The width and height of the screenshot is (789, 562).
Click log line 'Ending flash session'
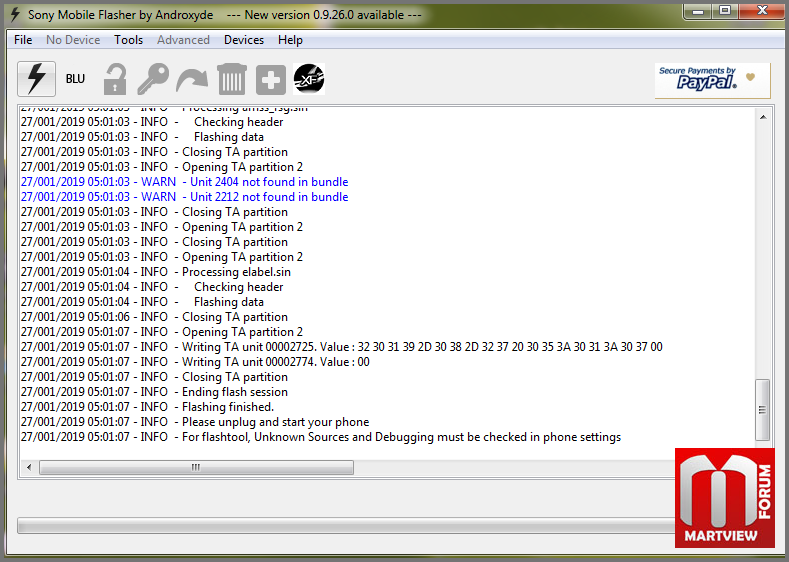154,392
